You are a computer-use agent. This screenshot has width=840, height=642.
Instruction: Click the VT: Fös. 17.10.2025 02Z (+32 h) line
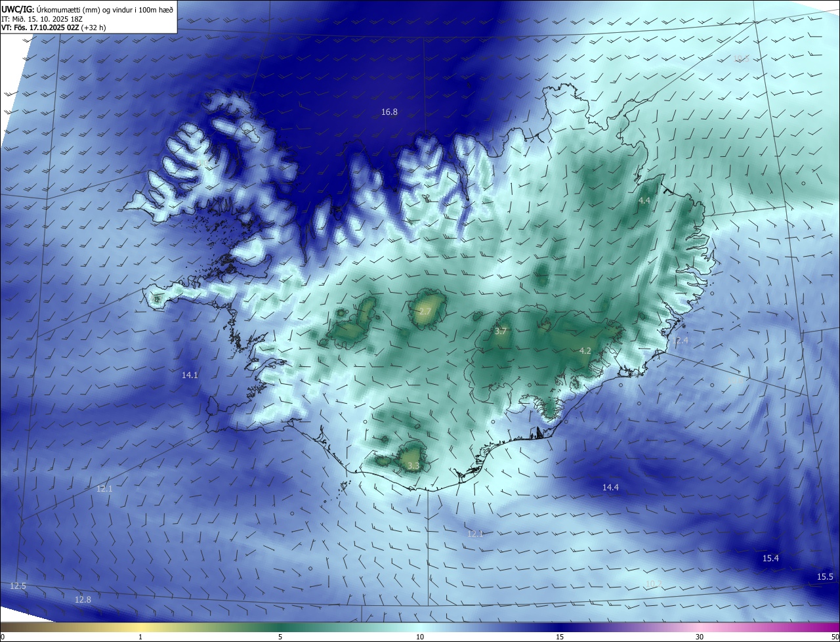click(x=54, y=28)
